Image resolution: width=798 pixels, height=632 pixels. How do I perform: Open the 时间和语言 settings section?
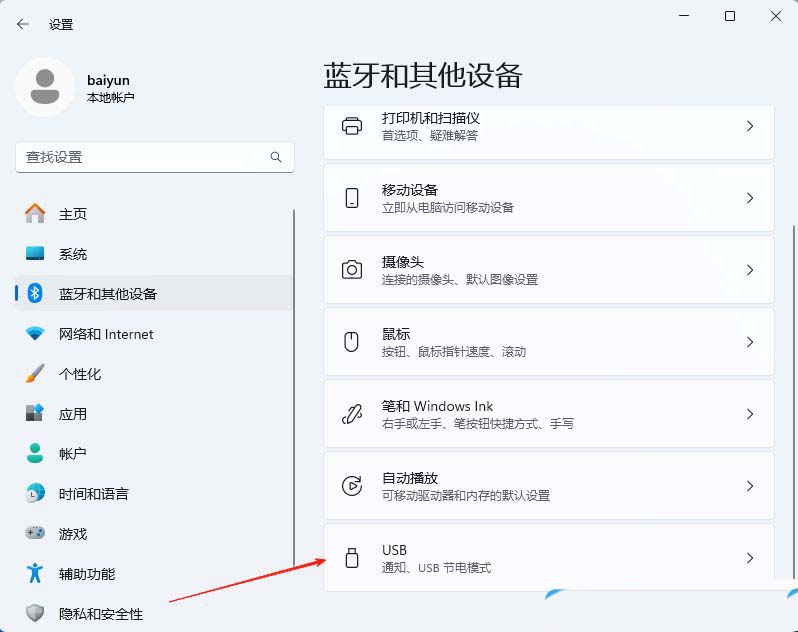93,494
